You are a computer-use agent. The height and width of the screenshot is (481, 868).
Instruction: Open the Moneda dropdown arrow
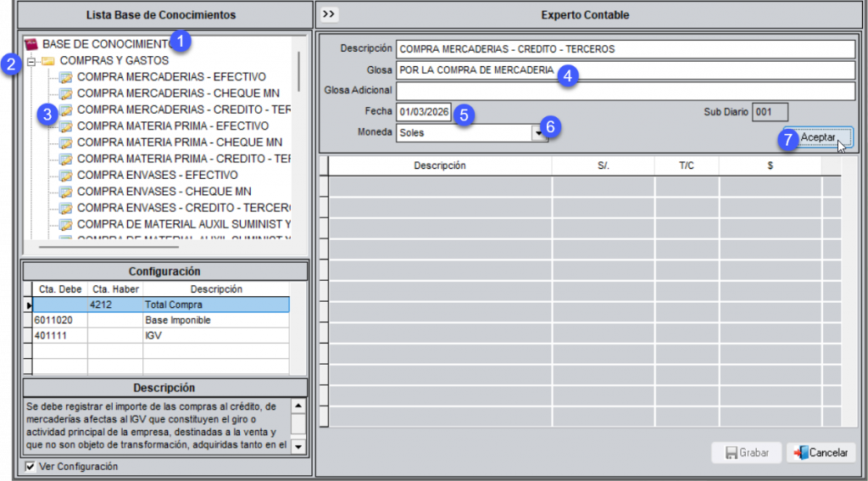pos(537,133)
